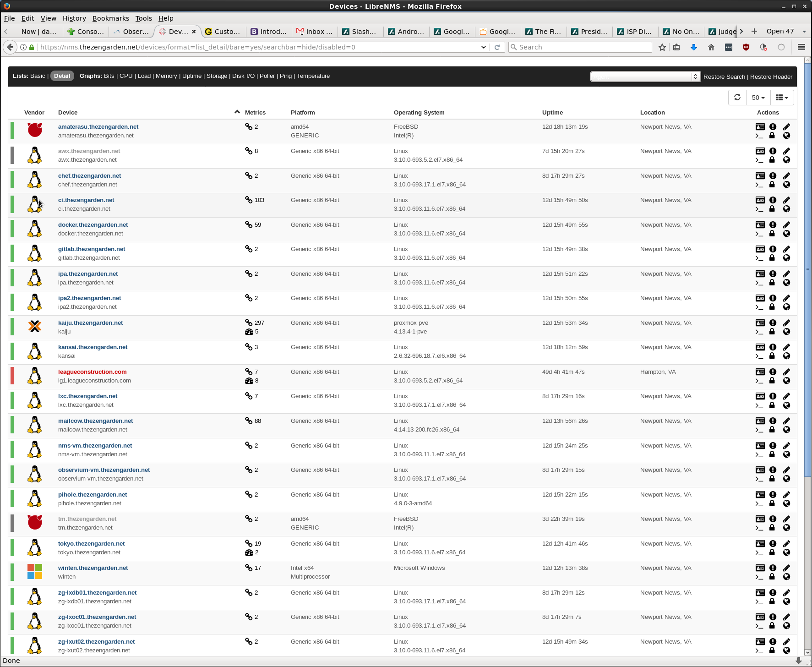Click the URL address bar
The height and width of the screenshot is (667, 812).
pyautogui.click(x=259, y=47)
